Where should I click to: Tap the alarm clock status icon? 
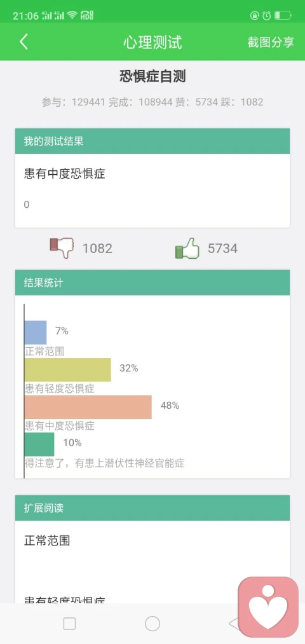pyautogui.click(x=266, y=16)
